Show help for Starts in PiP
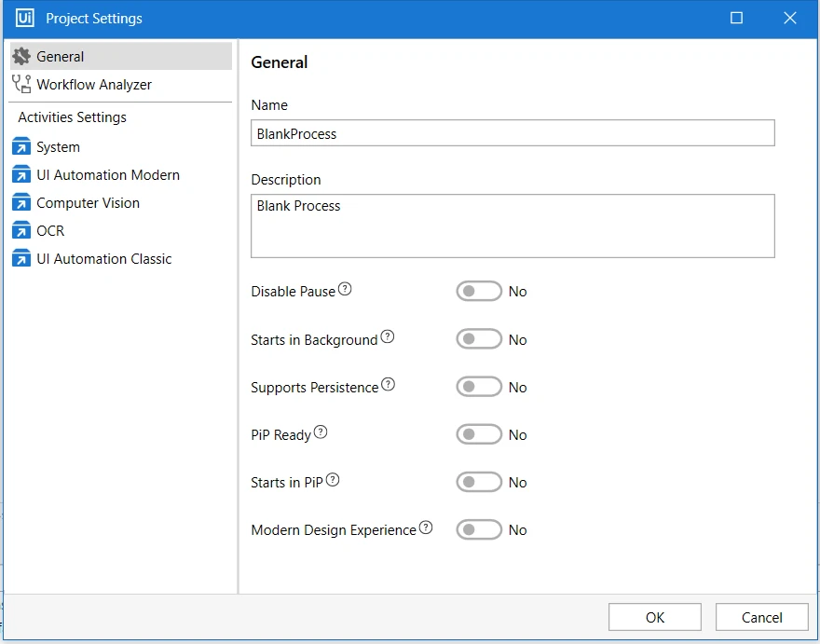Viewport: 820px width, 644px height. click(x=333, y=480)
